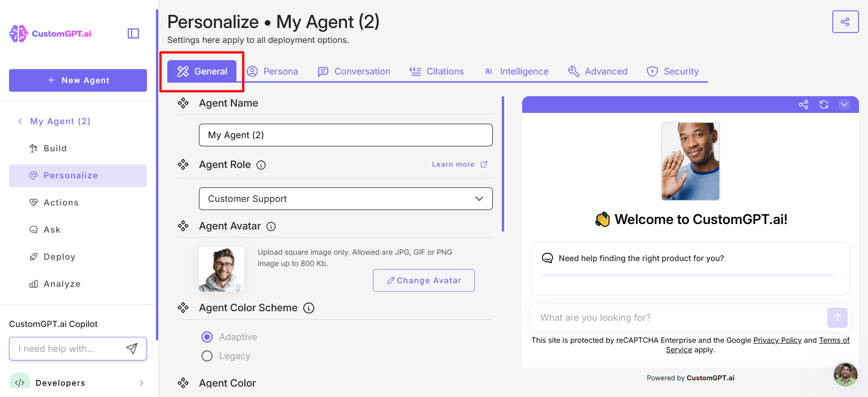Create a New Agent
Screen dimensions: 868x397
coord(78,80)
